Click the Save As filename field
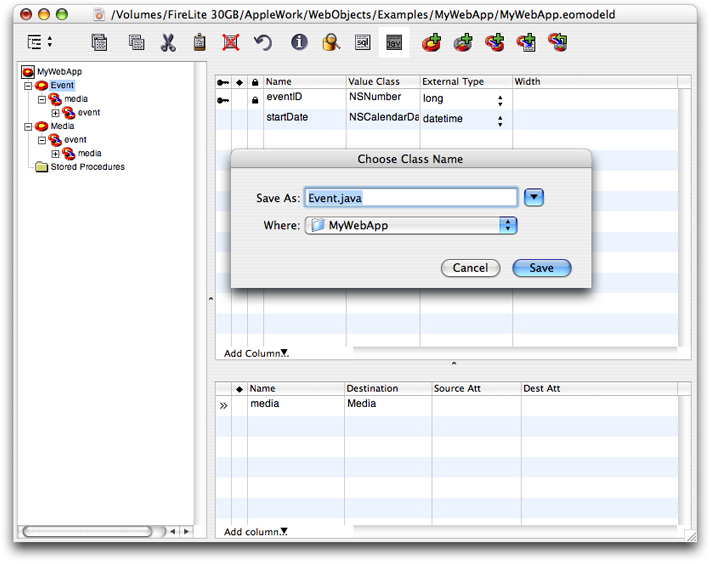This screenshot has width=711, height=564. coord(411,198)
